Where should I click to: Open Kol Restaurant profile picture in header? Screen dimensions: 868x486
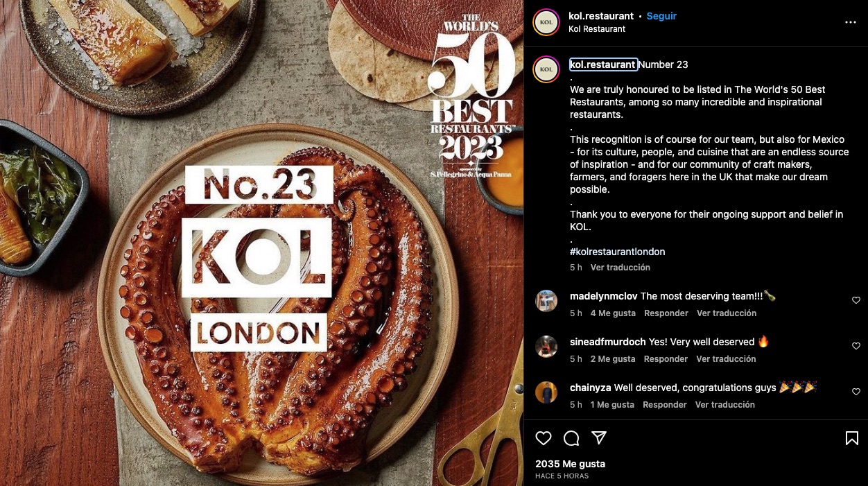click(x=546, y=22)
